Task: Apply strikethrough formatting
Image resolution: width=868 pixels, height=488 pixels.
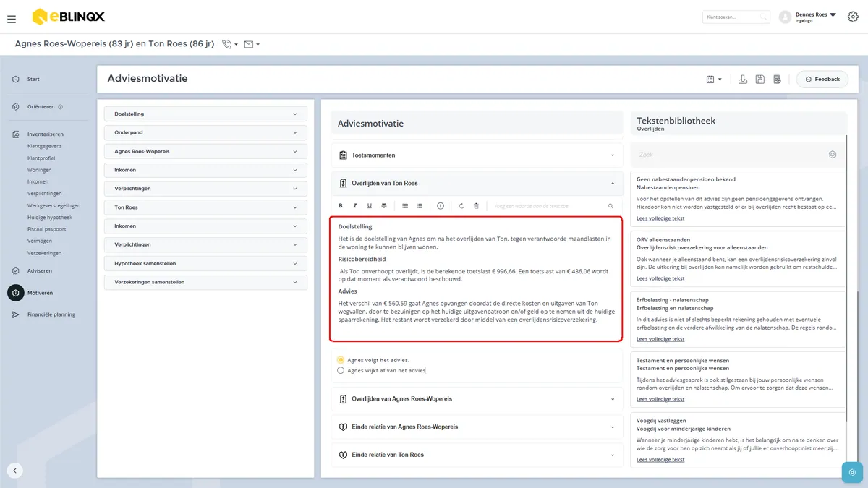Action: (384, 206)
